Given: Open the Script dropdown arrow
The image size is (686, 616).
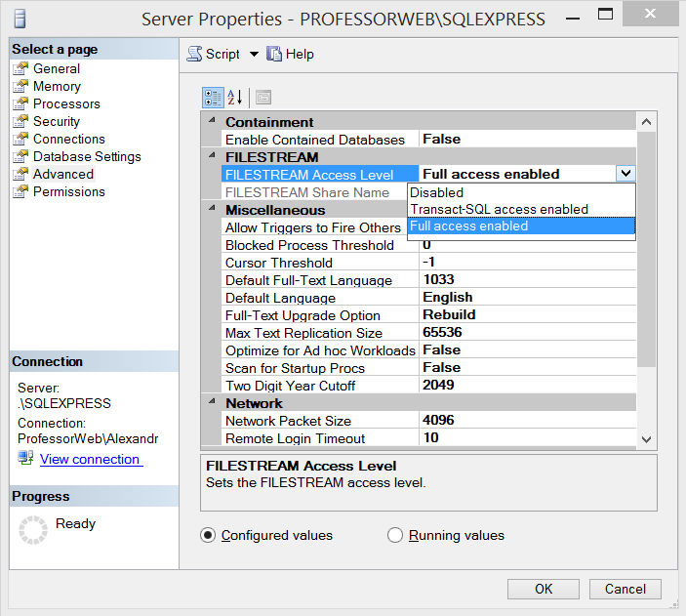Looking at the screenshot, I should (x=254, y=55).
